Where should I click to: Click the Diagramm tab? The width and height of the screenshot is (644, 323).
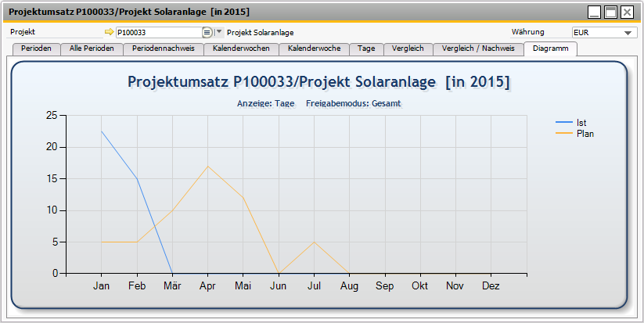click(550, 48)
